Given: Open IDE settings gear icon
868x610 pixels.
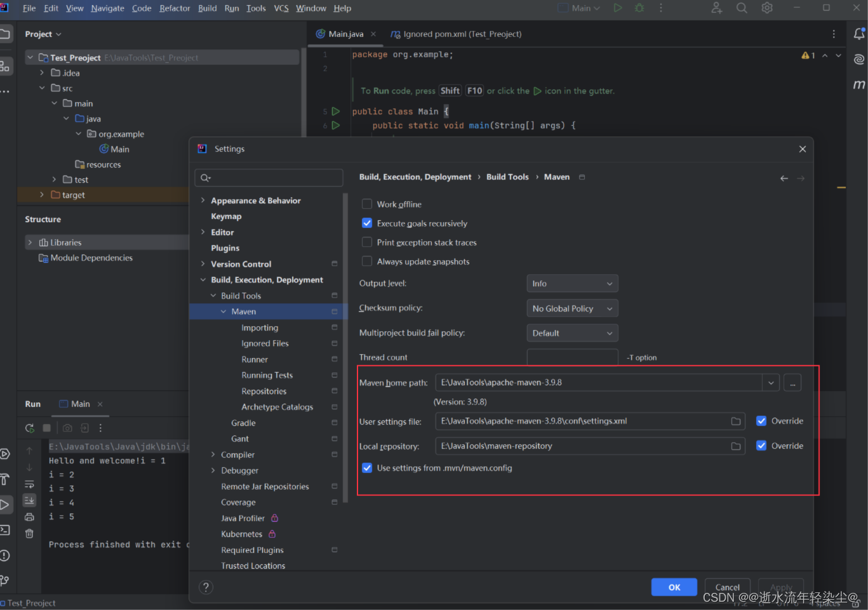Looking at the screenshot, I should coord(767,8).
